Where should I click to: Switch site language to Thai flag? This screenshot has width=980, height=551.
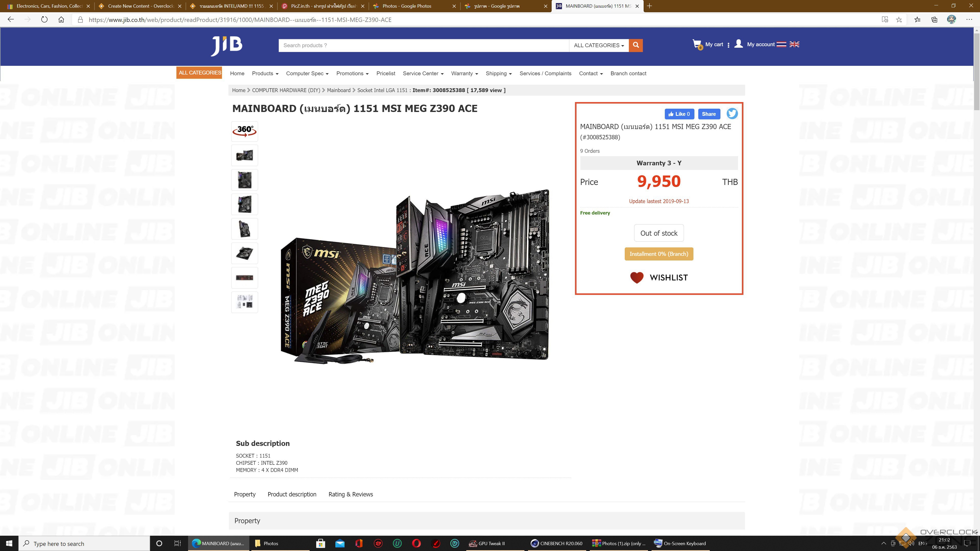[781, 44]
